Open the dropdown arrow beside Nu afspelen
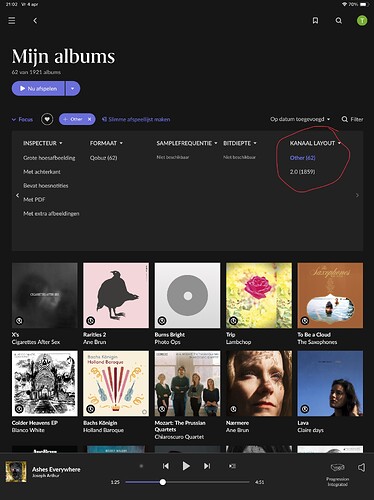 72,88
